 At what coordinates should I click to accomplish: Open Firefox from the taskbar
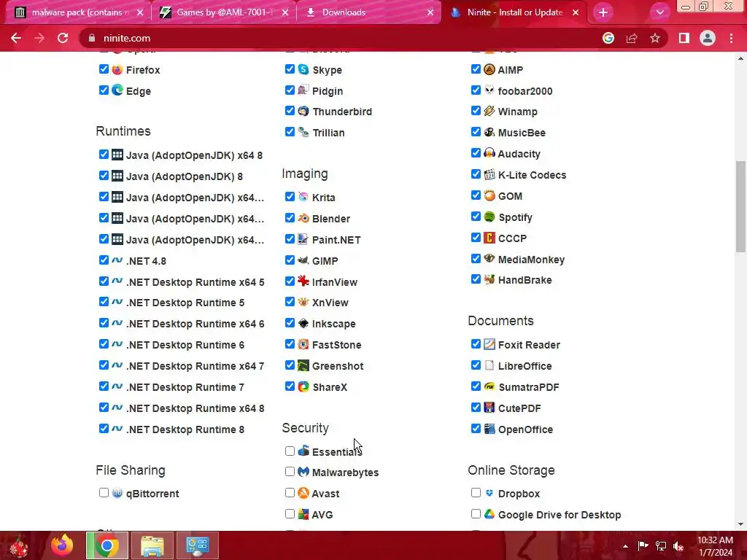point(61,545)
